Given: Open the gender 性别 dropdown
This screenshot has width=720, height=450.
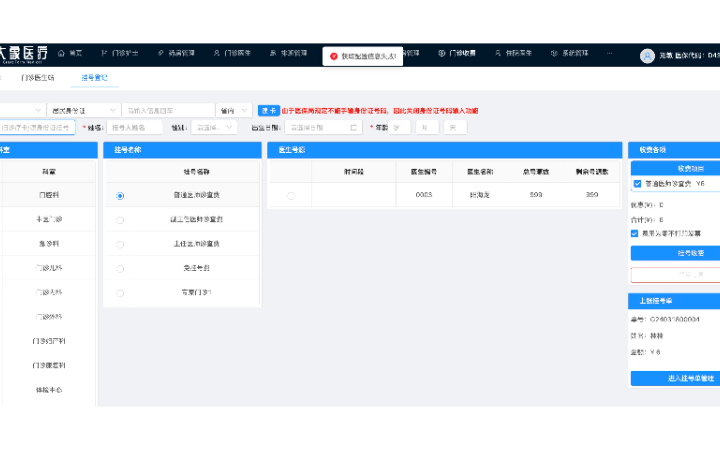Looking at the screenshot, I should click(x=215, y=127).
